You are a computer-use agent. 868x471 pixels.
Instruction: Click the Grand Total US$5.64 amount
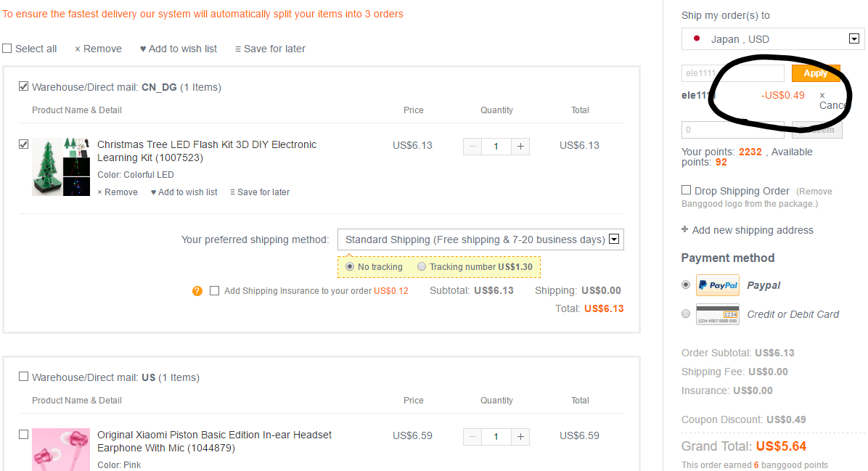click(x=781, y=446)
